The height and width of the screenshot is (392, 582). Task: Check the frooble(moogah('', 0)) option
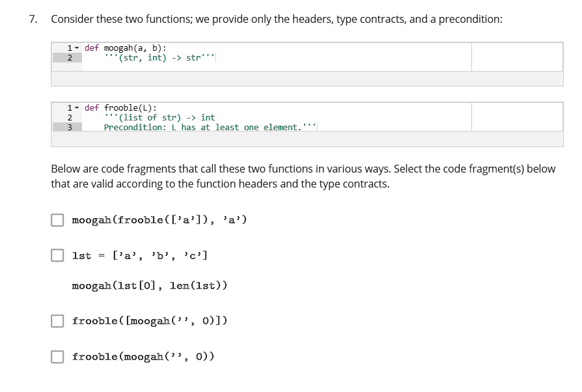57,357
